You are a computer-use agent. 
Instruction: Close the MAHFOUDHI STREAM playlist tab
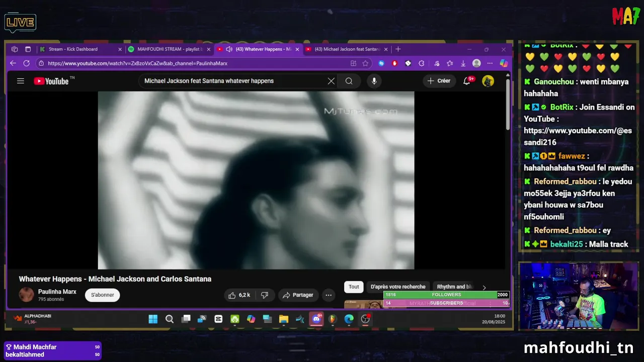coord(208,49)
